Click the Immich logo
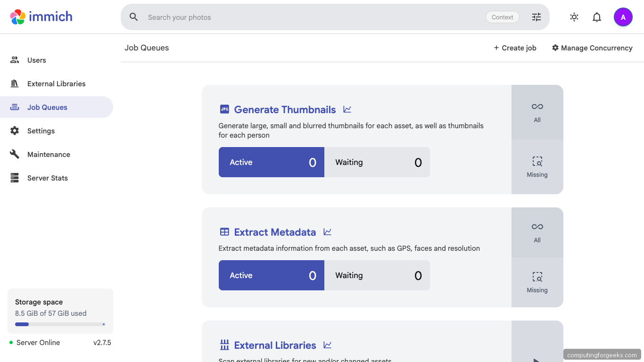 pyautogui.click(x=41, y=16)
